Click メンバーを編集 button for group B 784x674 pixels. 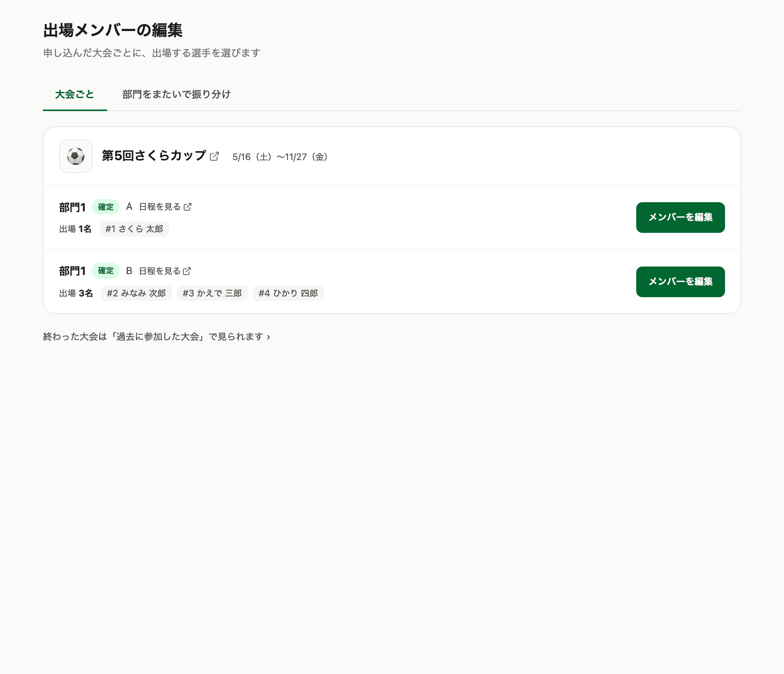tap(680, 282)
